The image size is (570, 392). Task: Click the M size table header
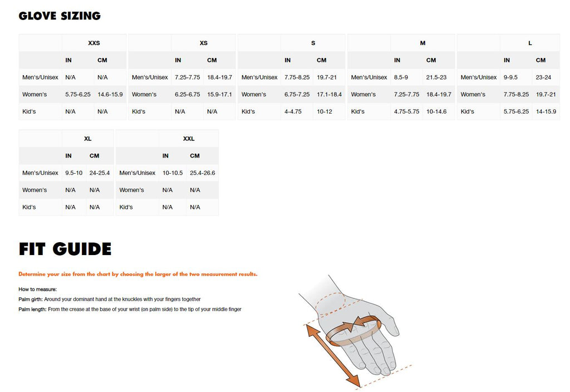[422, 43]
